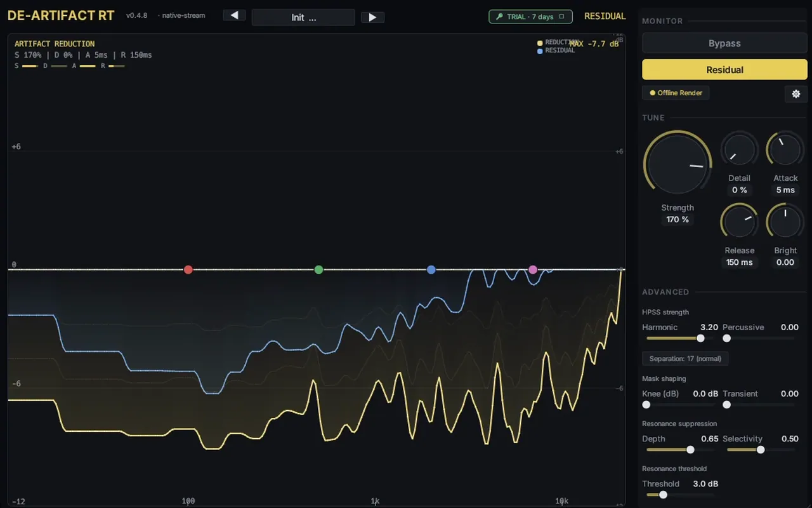Screen dimensions: 812x508
Task: Select the blue band node
Action: pyautogui.click(x=431, y=270)
